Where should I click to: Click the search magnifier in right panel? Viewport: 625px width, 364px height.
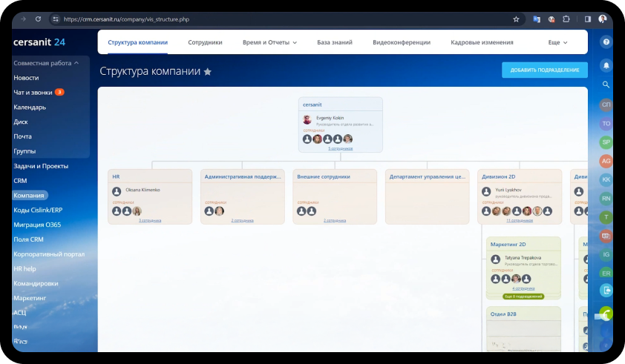606,85
